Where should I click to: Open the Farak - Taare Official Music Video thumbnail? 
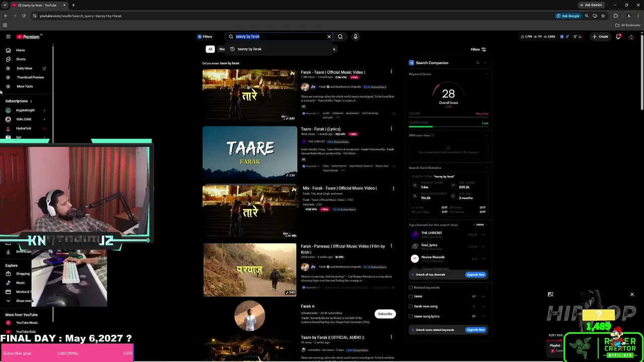coord(250,96)
